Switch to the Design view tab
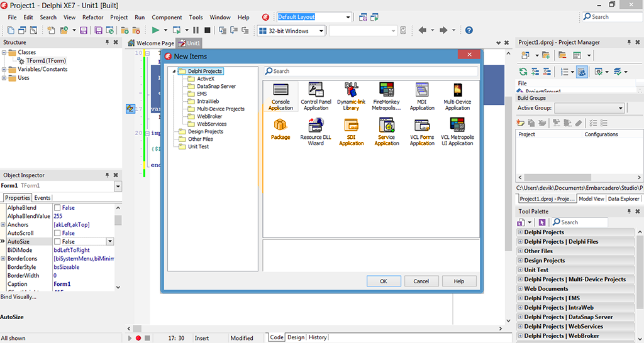Image resolution: width=644 pixels, height=343 pixels. click(296, 337)
